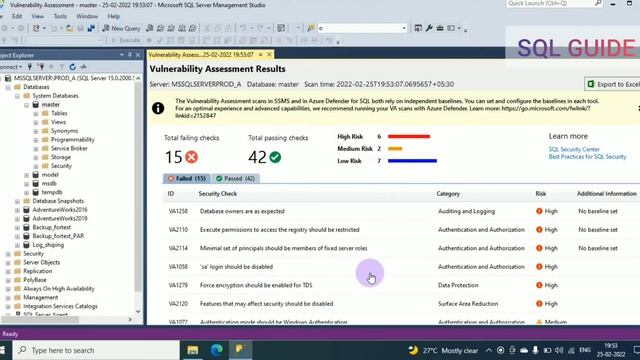Open File Explorer from the taskbar
Image resolution: width=640 pixels, height=360 pixels.
tap(193, 350)
